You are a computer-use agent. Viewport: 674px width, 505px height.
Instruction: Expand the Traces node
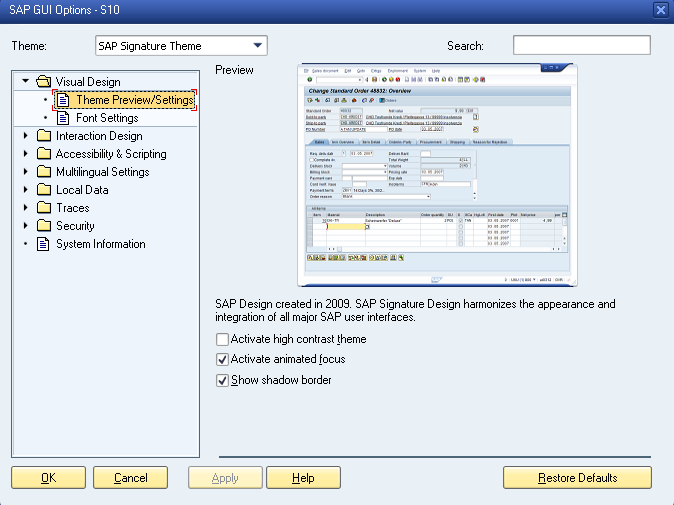tap(25, 208)
